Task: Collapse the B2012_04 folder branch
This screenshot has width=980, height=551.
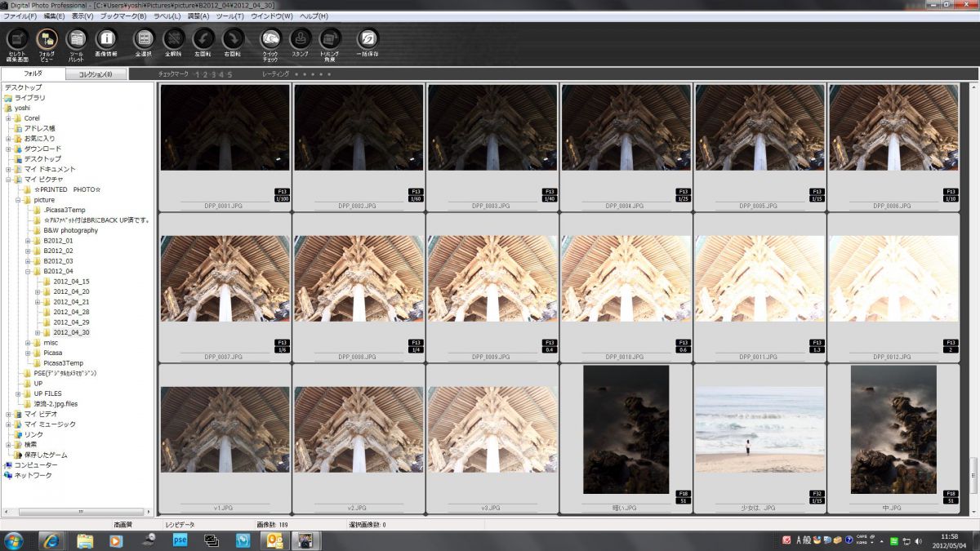Action: click(27, 271)
